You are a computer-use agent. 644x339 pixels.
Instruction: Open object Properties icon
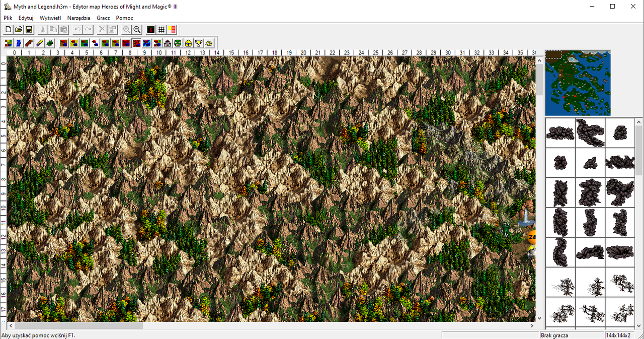[x=113, y=30]
